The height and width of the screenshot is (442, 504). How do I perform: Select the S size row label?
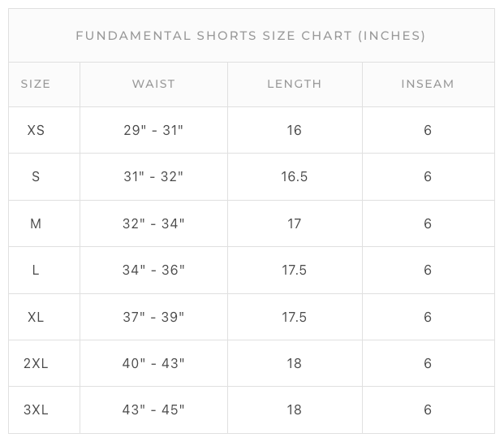coord(36,176)
